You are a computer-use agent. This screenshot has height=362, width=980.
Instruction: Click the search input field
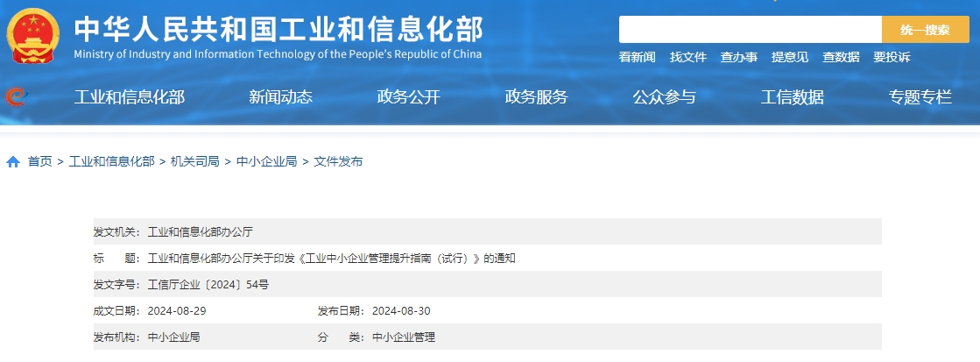coord(750,30)
